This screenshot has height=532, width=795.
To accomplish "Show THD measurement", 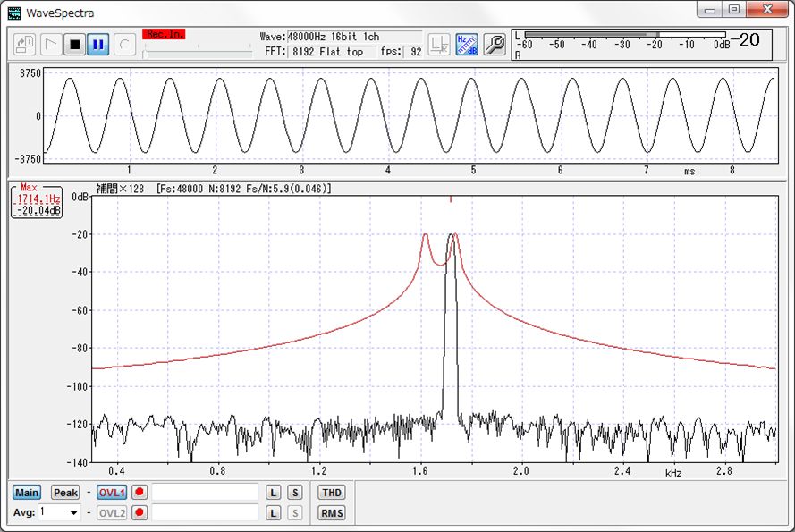I will pyautogui.click(x=332, y=493).
